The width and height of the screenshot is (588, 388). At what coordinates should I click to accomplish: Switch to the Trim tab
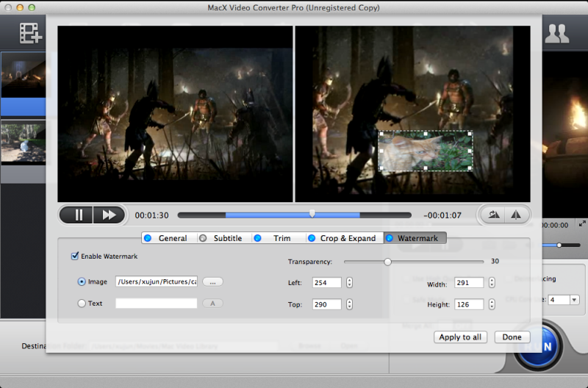point(279,238)
